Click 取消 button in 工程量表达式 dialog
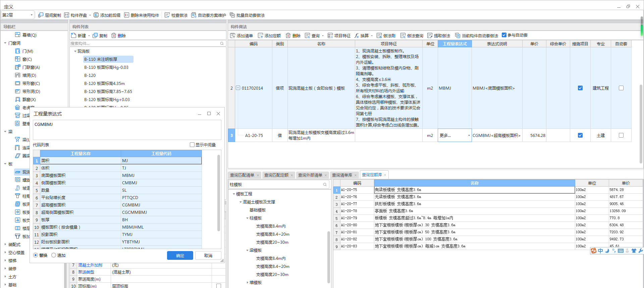Viewport: 644px width, 288px height. click(208, 255)
